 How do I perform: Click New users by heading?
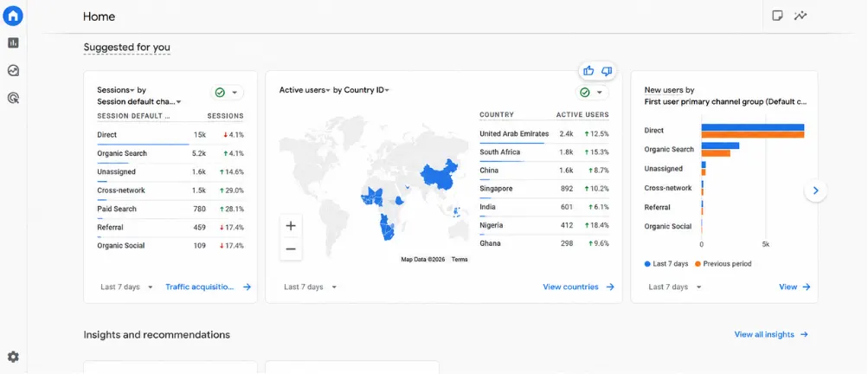coord(669,90)
